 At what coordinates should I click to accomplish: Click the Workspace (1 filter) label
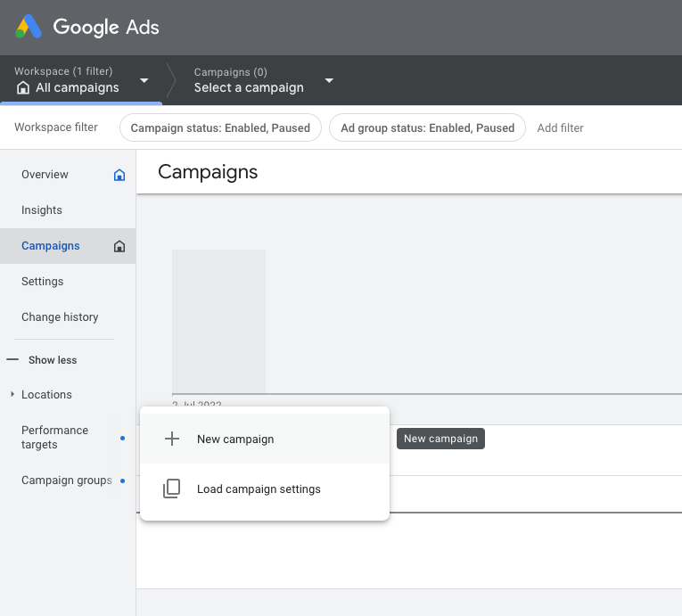(x=63, y=71)
